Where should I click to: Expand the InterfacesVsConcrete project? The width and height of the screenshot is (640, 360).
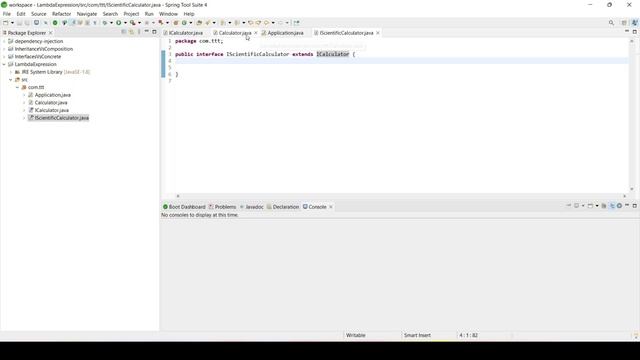click(x=4, y=57)
